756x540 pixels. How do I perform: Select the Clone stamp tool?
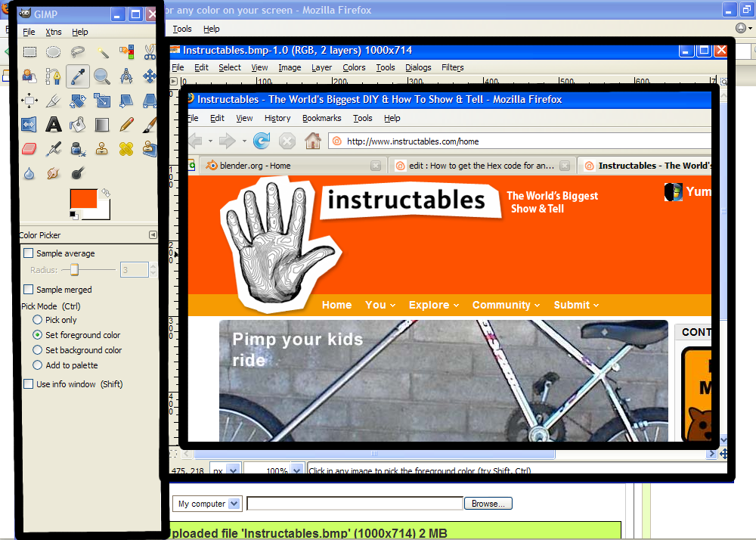pyautogui.click(x=102, y=149)
